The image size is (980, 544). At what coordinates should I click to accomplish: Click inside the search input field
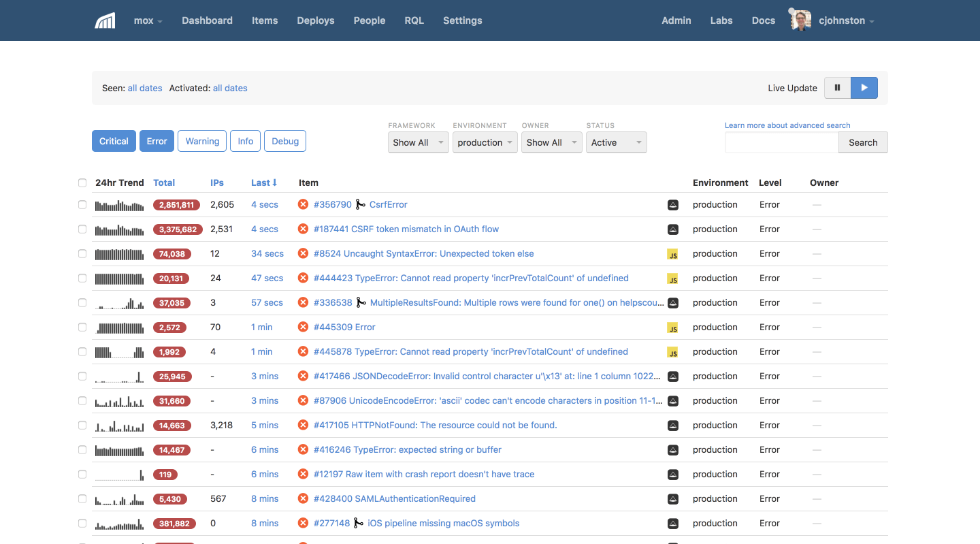(781, 143)
